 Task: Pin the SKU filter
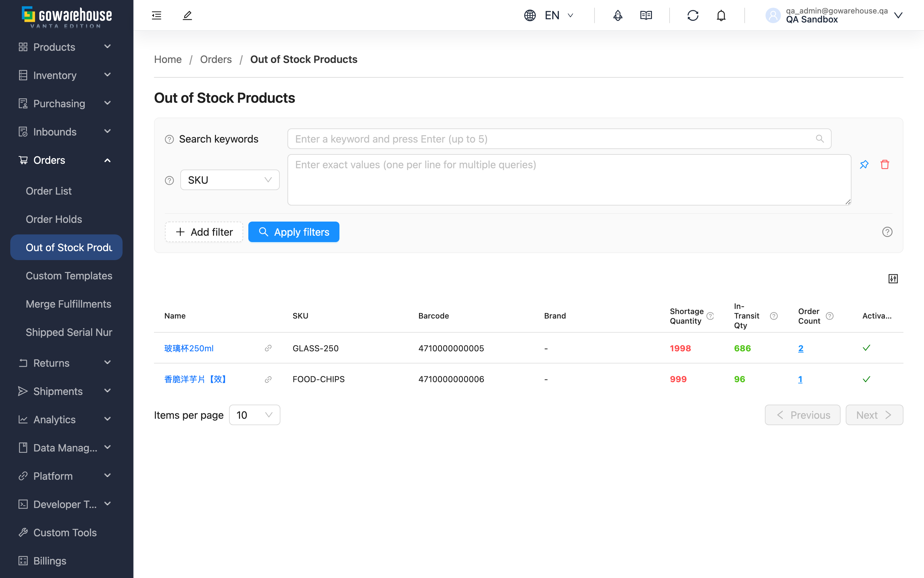864,164
